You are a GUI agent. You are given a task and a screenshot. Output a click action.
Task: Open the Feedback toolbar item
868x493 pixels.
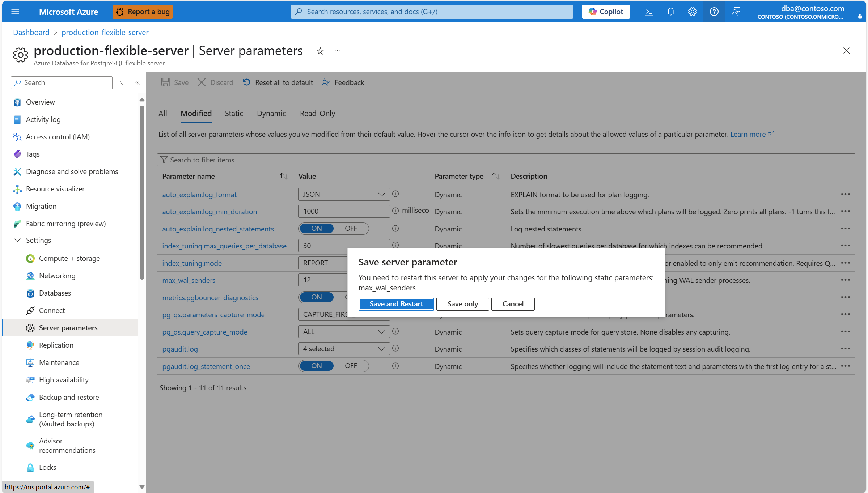tap(343, 82)
